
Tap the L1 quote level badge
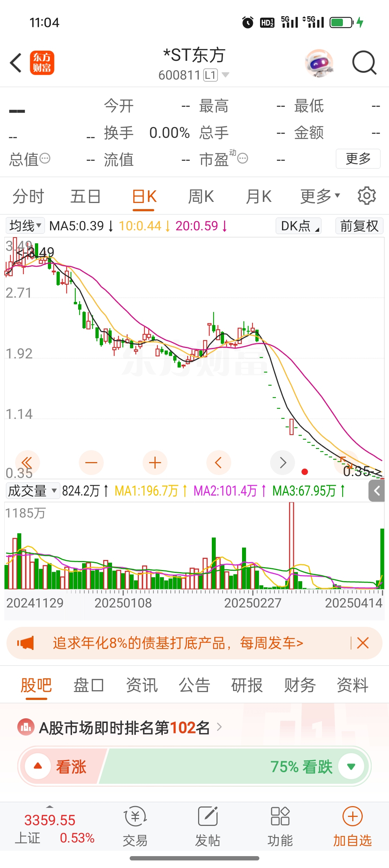pos(211,75)
